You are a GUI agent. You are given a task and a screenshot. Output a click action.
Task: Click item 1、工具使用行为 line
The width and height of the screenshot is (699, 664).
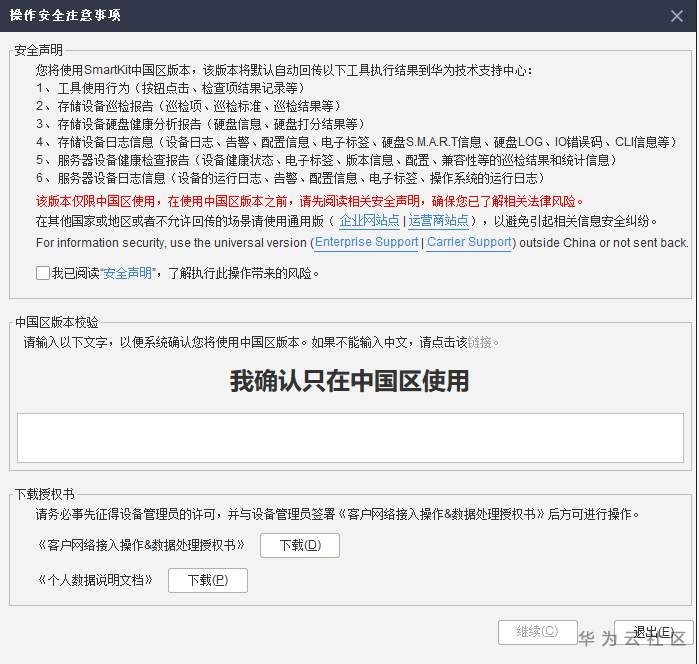click(170, 88)
